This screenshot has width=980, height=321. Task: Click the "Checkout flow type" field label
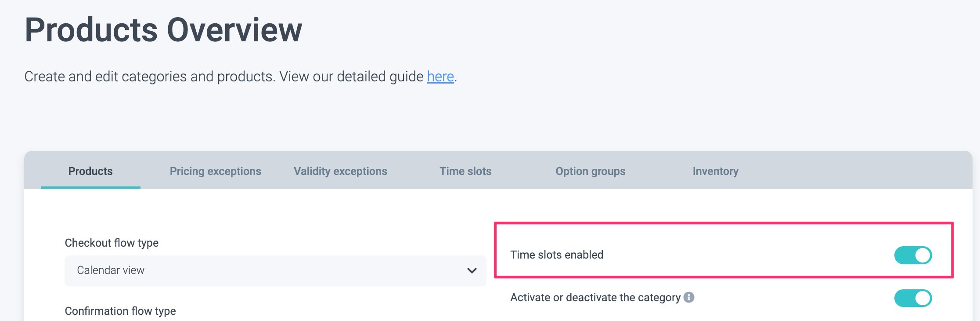pos(112,243)
